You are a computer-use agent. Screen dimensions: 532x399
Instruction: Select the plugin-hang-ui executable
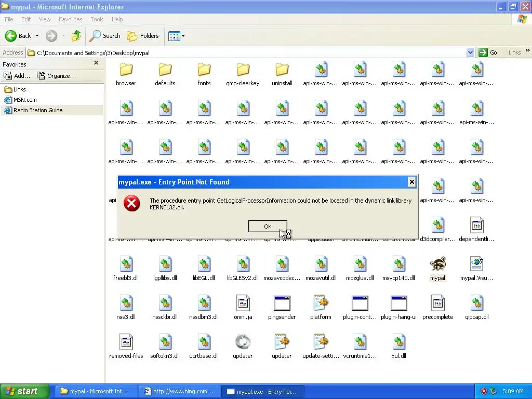[x=398, y=308]
